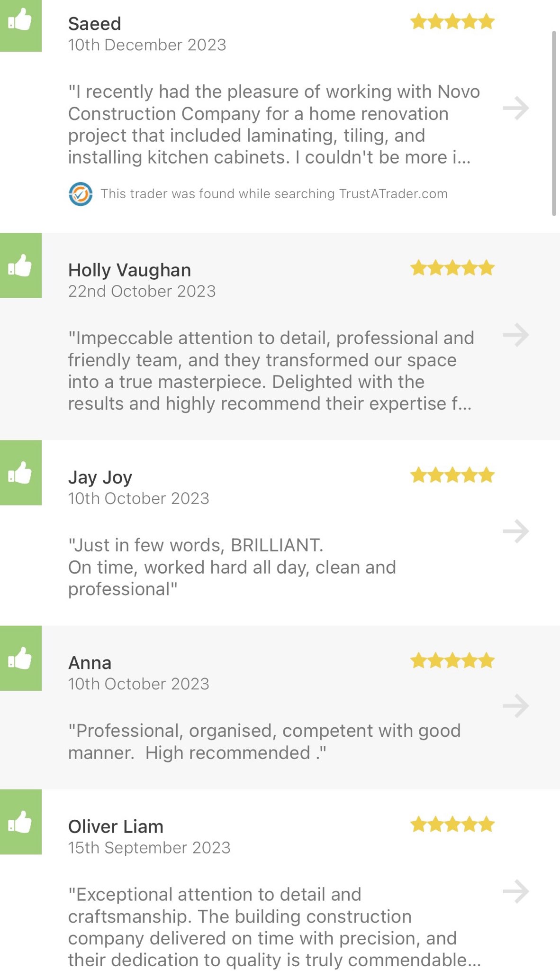
Task: Expand Holly Vaughan's review with the arrow
Action: [x=516, y=335]
